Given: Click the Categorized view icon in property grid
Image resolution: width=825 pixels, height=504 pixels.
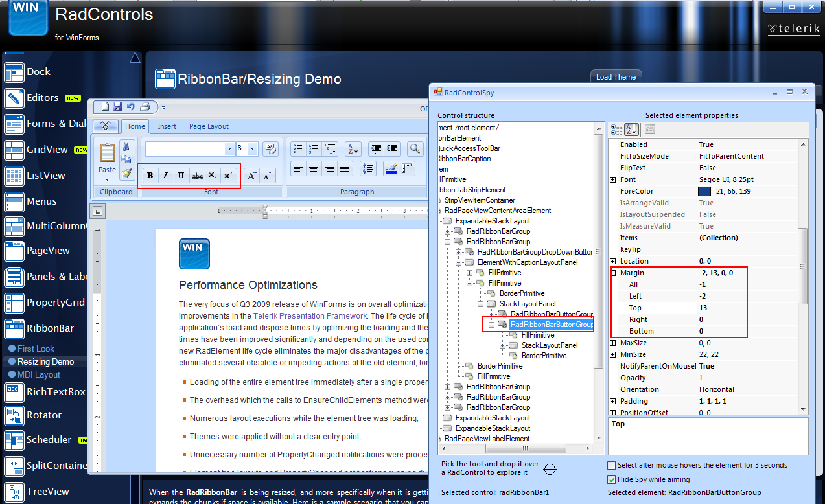Looking at the screenshot, I should tap(616, 130).
